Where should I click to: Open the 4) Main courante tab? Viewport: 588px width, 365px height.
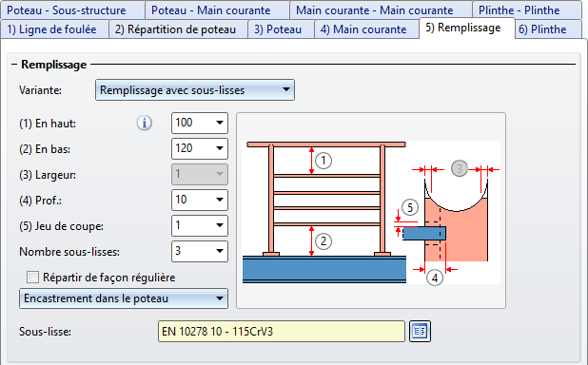[x=366, y=29]
